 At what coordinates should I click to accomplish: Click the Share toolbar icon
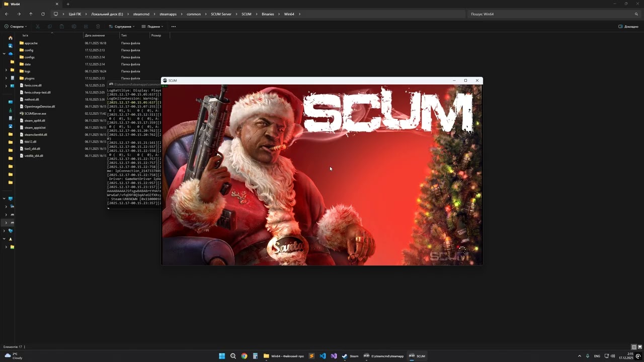[x=86, y=27]
